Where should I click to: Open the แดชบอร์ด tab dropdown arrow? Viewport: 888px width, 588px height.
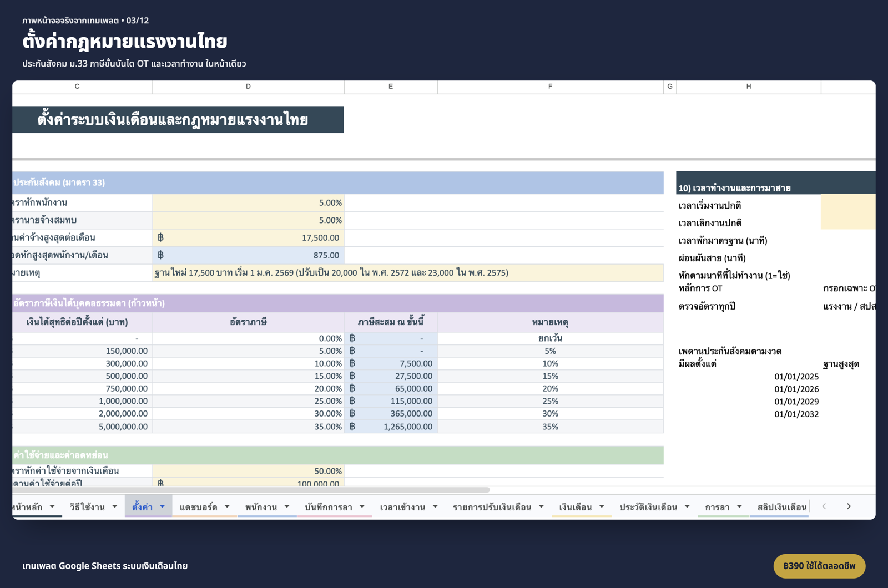(x=227, y=506)
